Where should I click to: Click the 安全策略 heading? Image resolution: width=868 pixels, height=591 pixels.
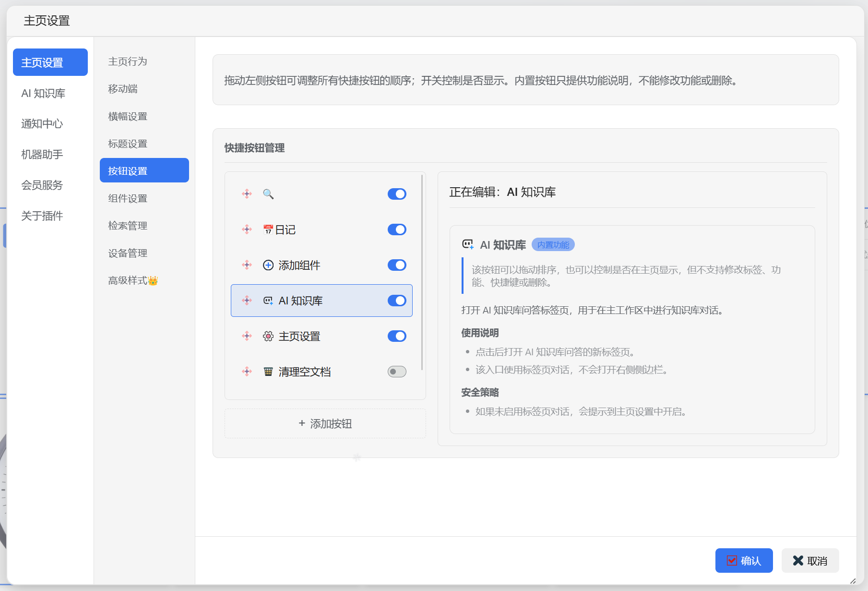click(480, 392)
